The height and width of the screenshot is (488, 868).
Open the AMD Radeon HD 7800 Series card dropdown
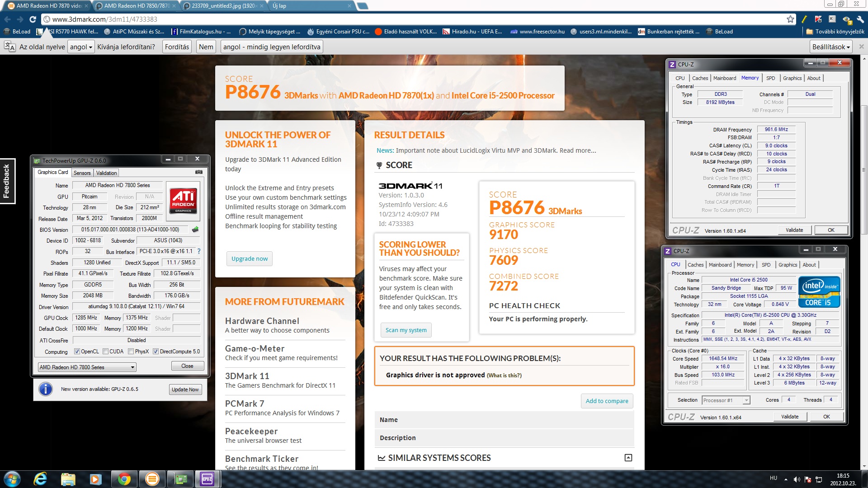pyautogui.click(x=87, y=367)
